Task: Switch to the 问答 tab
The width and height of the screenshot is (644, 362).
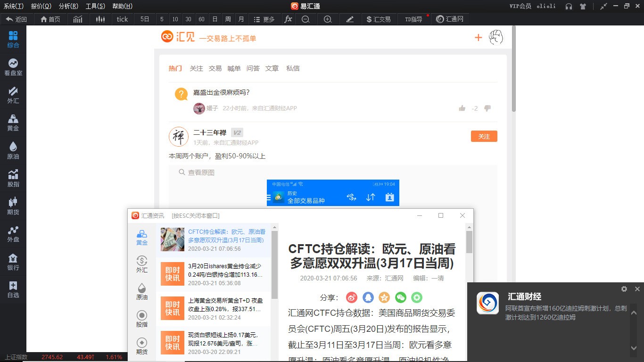Action: [x=253, y=68]
